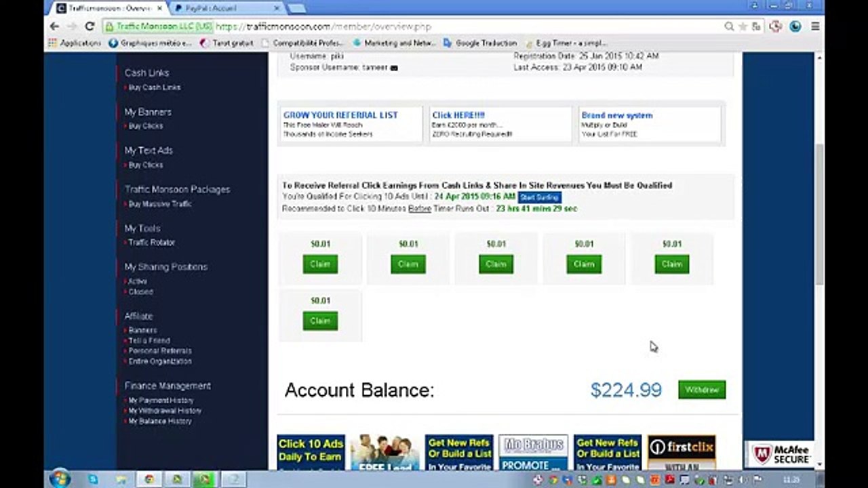Screen dimensions: 868x488
Task: Click the red extension icon in Chrome toolbar
Action: click(776, 26)
